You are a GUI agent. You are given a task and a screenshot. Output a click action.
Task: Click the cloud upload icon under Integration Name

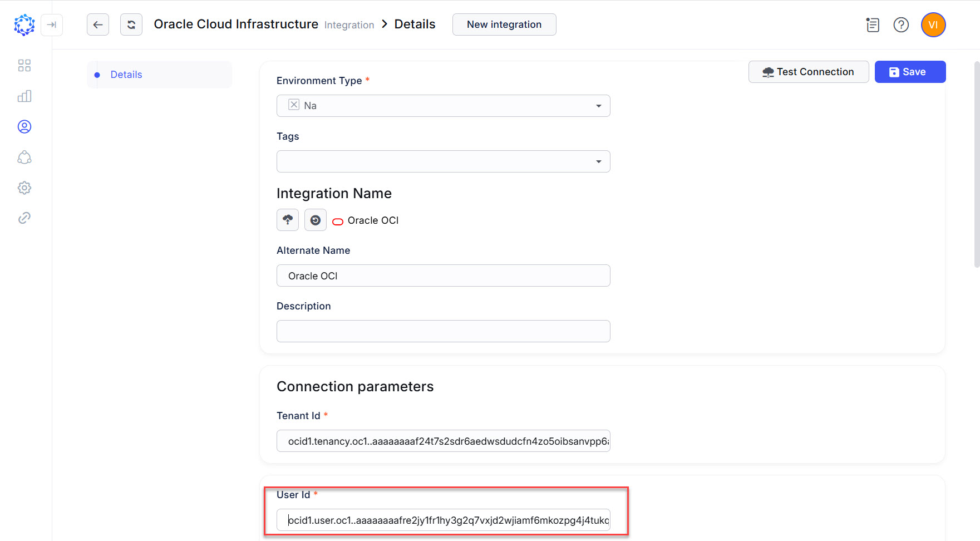288,220
